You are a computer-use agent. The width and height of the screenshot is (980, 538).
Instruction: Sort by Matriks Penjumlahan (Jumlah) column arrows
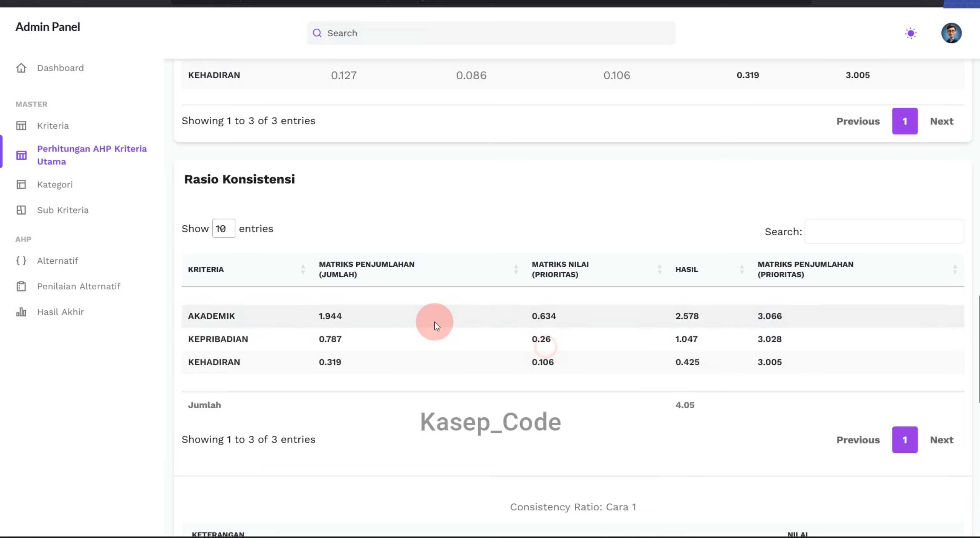coord(516,269)
